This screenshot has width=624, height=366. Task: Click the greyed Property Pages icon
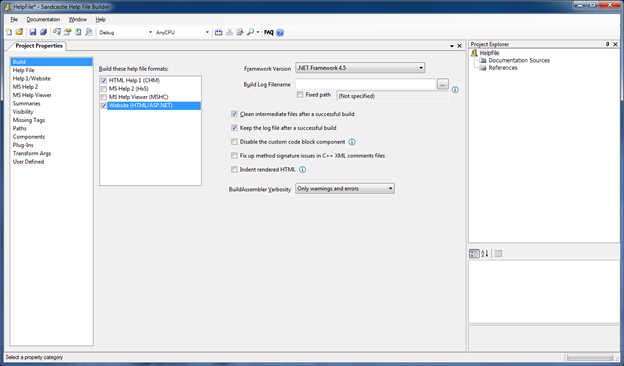click(498, 253)
